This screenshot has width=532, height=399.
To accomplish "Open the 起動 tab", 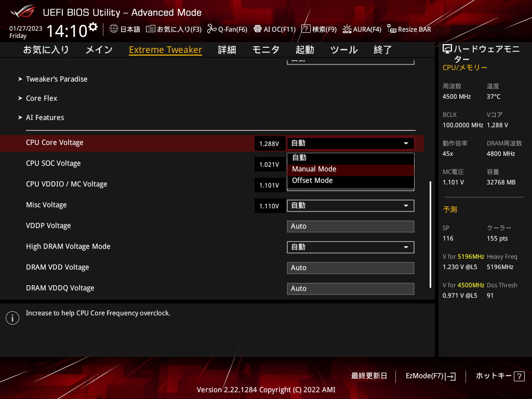I will pyautogui.click(x=304, y=50).
